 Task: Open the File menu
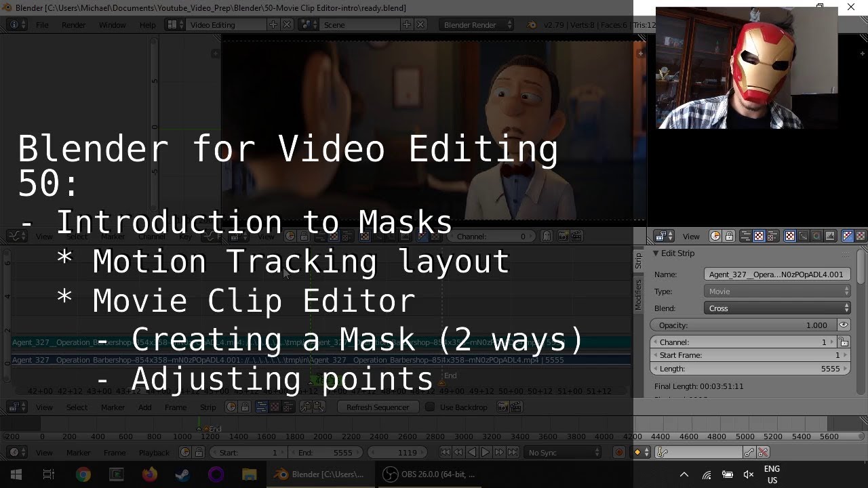42,25
